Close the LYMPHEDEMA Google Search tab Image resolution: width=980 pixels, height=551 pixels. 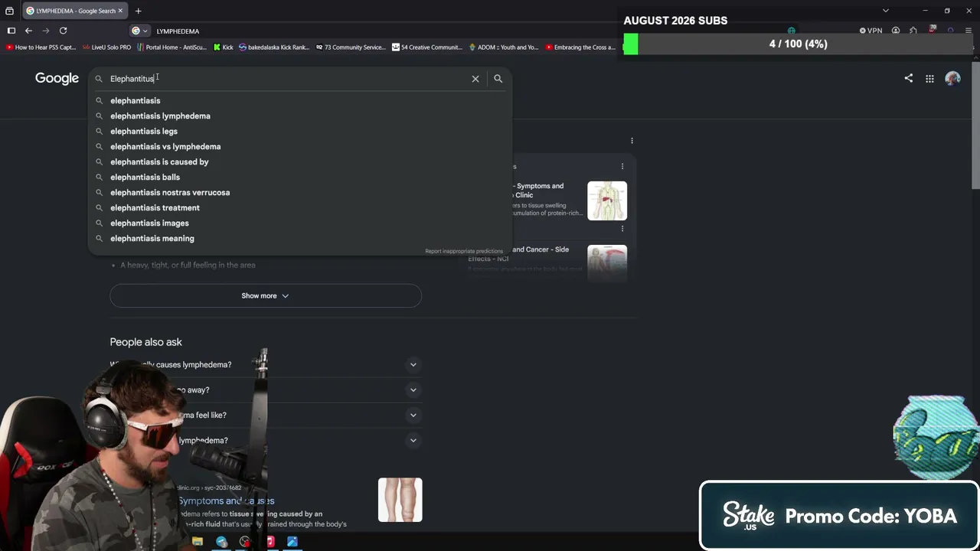click(x=120, y=11)
